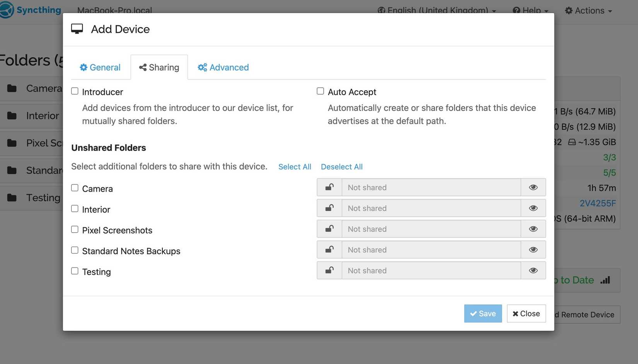
Task: Toggle the eye icon for Pixel Screenshots
Action: click(533, 229)
